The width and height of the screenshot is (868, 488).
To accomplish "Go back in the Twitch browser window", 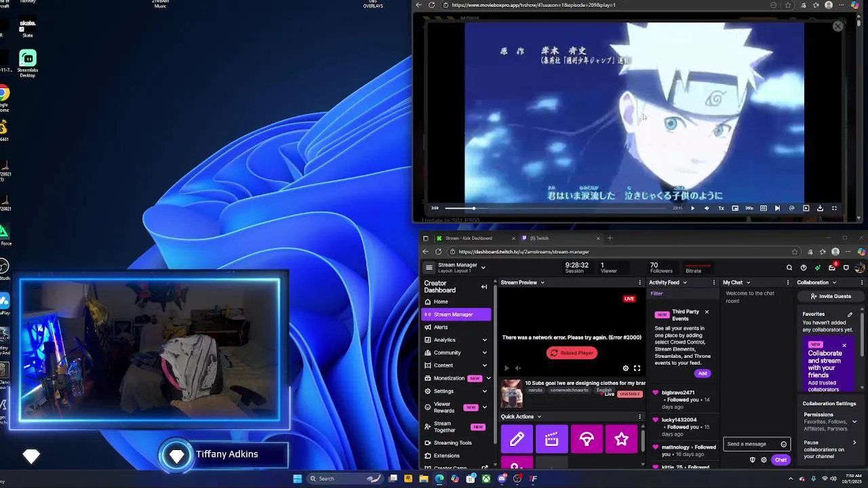I will point(425,251).
